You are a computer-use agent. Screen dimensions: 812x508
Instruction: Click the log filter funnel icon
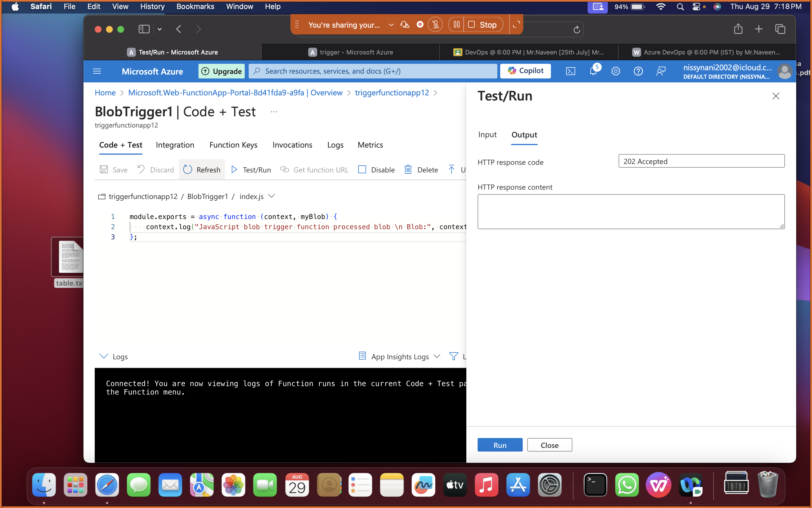pos(453,356)
